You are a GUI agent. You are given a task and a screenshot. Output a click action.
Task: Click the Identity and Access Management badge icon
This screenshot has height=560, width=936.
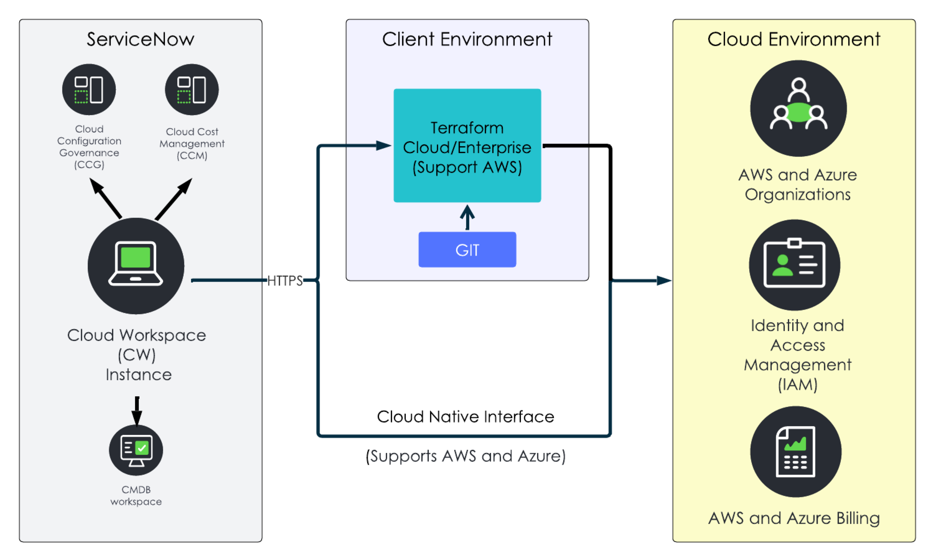tap(794, 265)
